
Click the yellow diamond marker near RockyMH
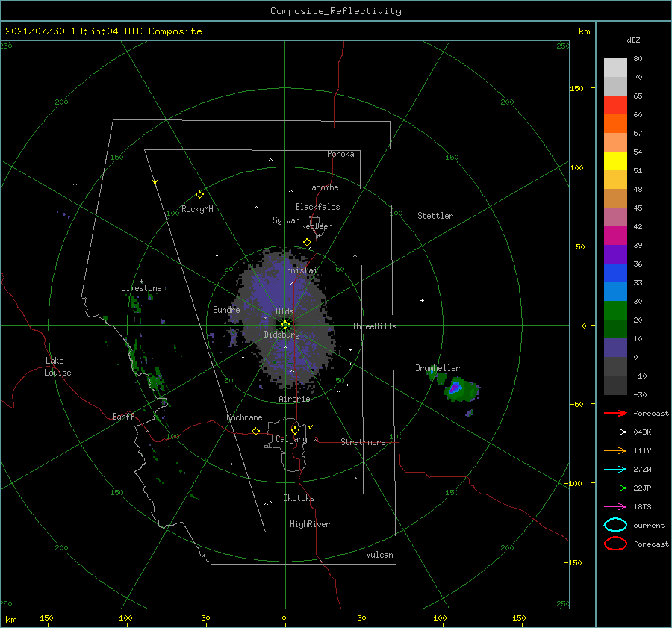[199, 195]
